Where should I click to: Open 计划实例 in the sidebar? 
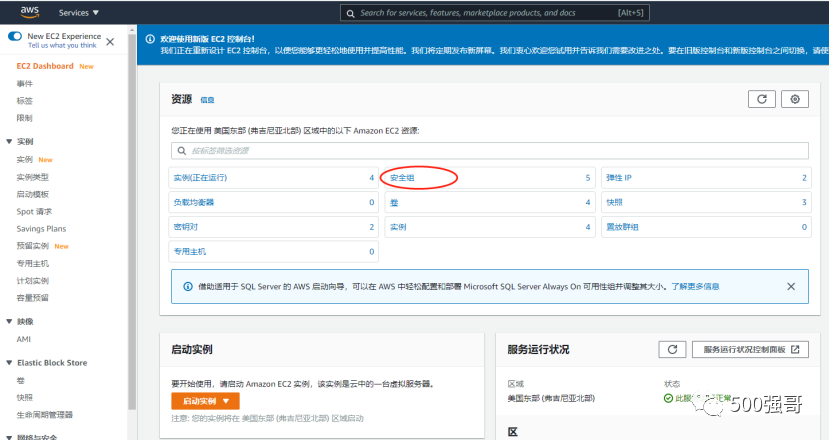32,280
